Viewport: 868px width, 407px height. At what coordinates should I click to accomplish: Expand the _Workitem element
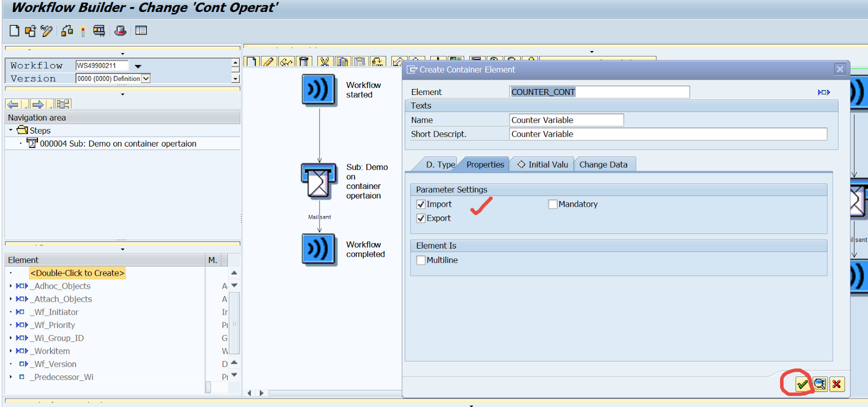10,351
